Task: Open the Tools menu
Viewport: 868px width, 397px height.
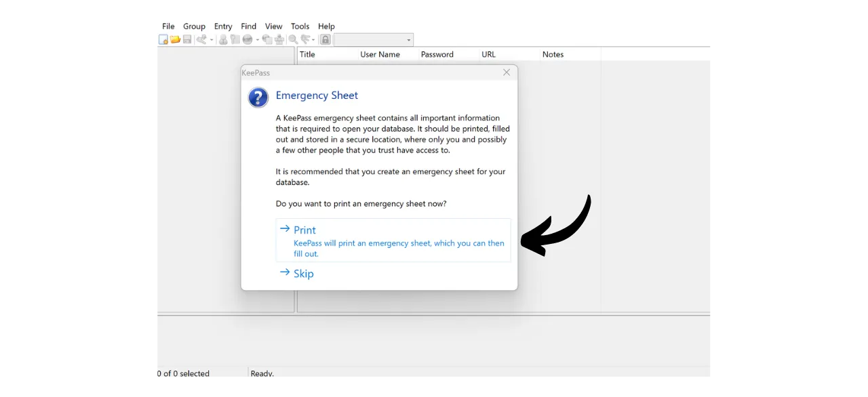Action: pos(300,26)
